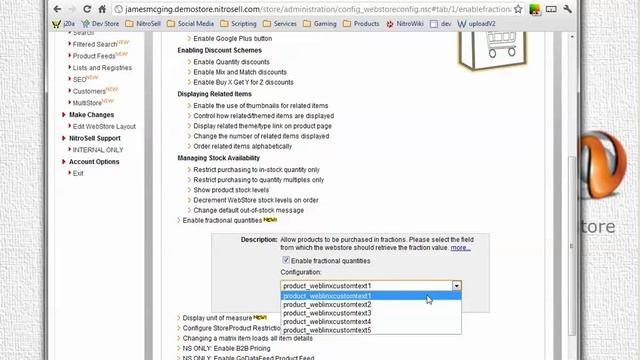The width and height of the screenshot is (640, 360).
Task: Open the Scripting bookmarks folder
Action: [238, 24]
